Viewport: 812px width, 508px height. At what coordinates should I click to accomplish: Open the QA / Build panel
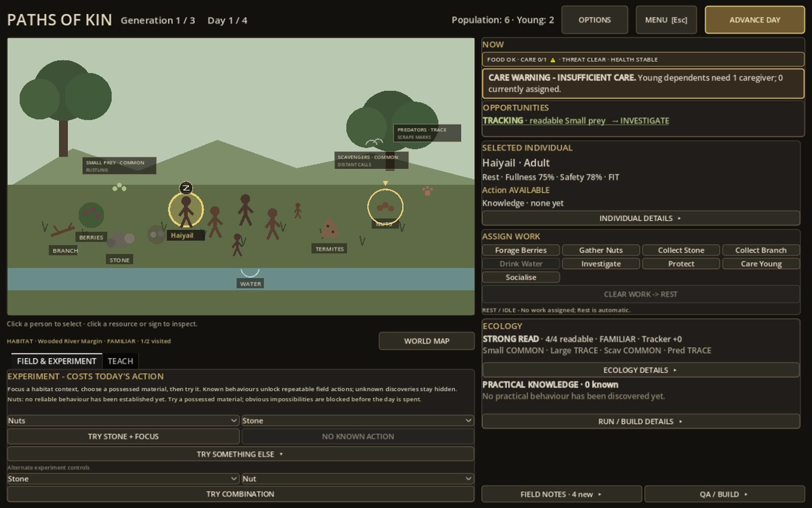click(724, 494)
